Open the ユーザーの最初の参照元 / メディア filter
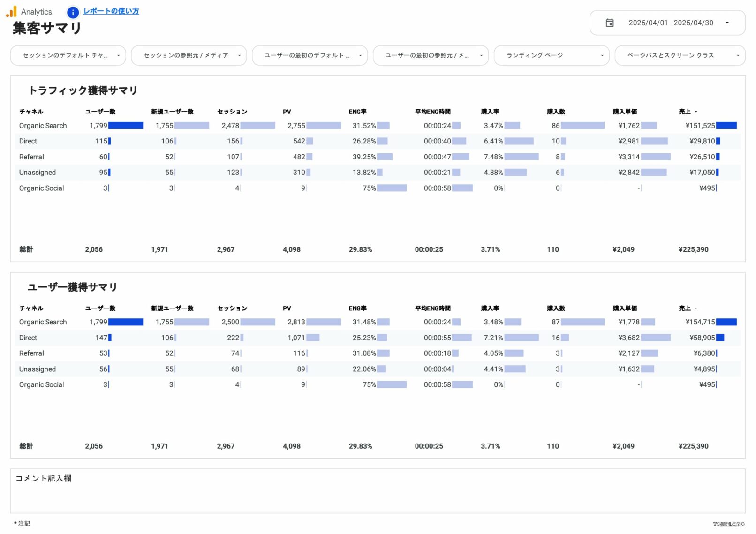 tap(431, 55)
